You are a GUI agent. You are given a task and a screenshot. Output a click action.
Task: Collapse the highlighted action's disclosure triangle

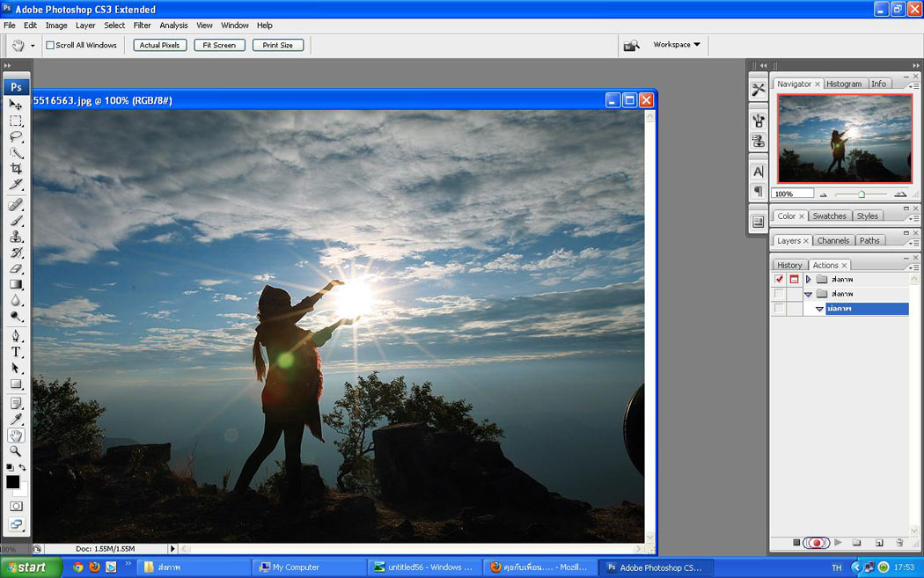[819, 309]
